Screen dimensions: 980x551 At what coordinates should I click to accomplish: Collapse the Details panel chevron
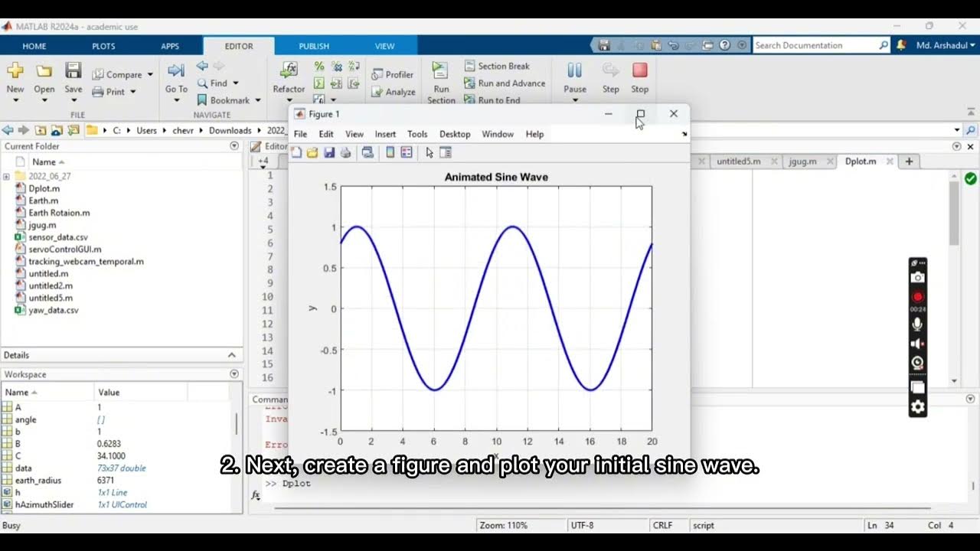[232, 355]
